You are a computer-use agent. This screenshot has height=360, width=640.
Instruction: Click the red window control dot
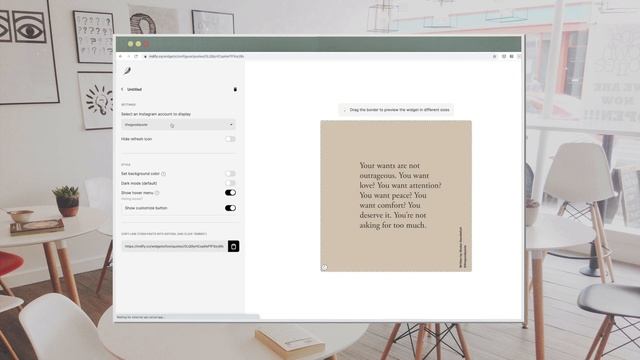point(146,44)
